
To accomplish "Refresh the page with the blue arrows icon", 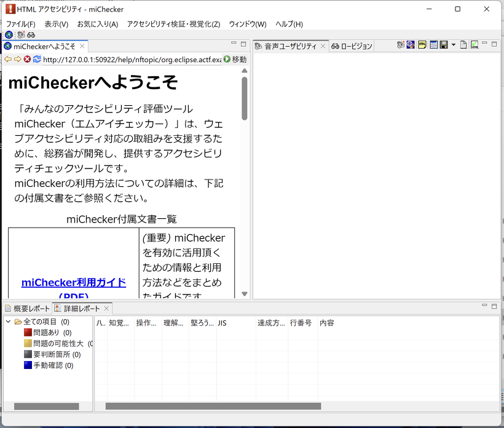I will point(37,59).
